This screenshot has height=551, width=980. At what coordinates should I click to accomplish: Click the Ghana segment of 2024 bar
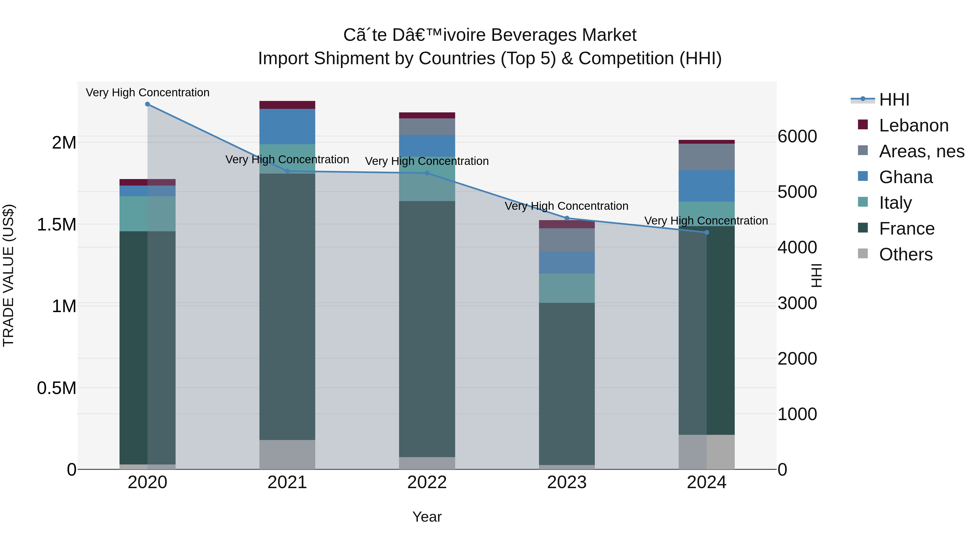[x=706, y=186]
